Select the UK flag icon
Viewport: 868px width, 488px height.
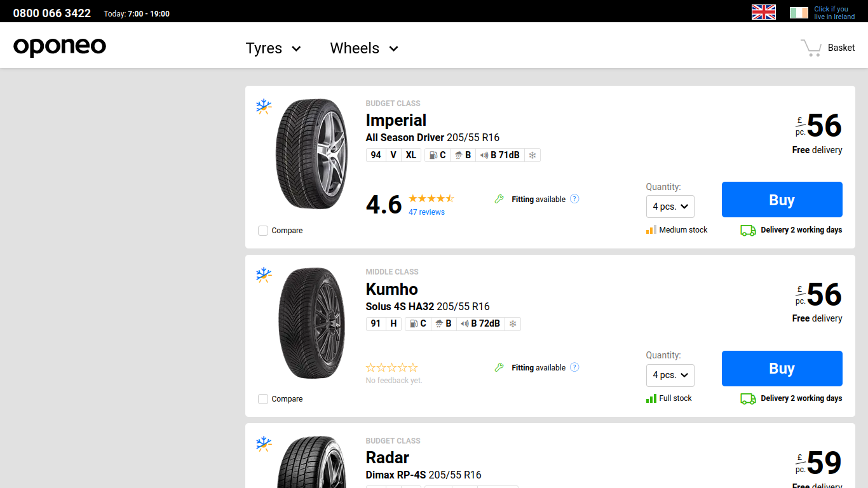[x=764, y=12]
